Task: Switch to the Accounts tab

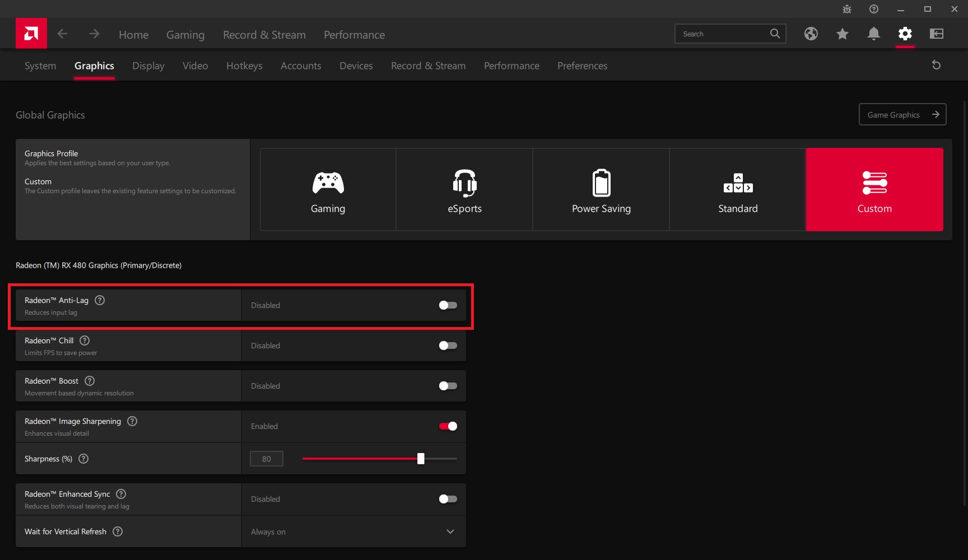Action: (301, 66)
